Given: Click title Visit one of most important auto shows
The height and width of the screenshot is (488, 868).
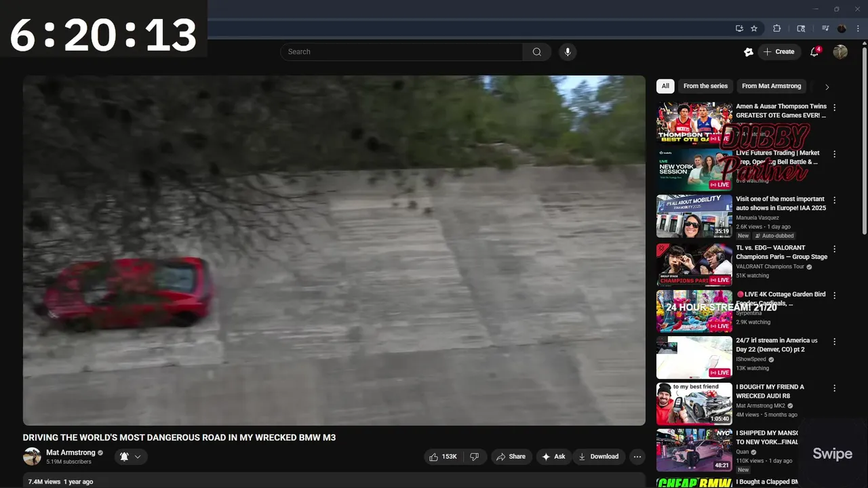Looking at the screenshot, I should point(781,203).
